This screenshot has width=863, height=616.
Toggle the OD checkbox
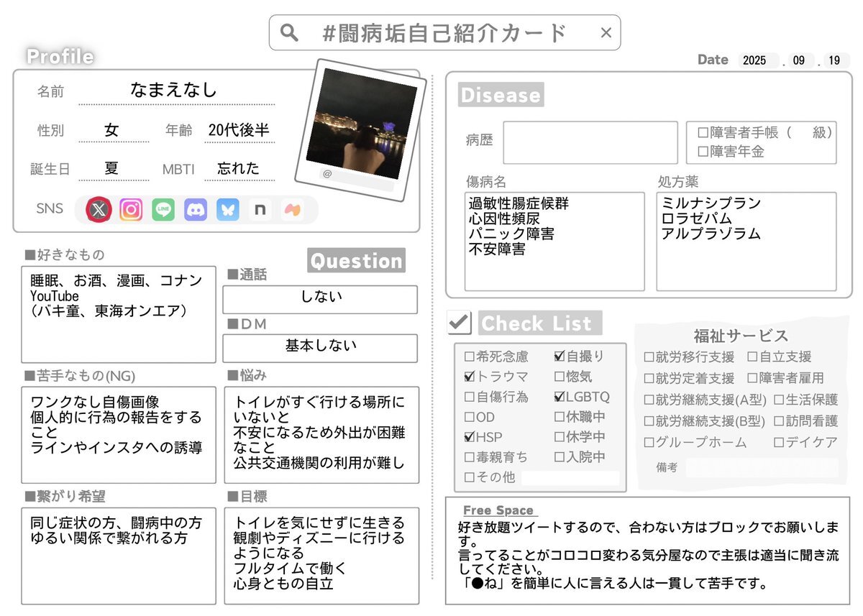(470, 417)
